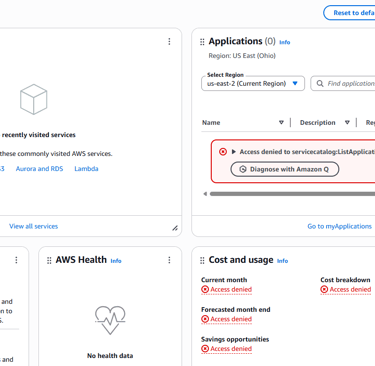Viewport: 375px width, 366px height.
Task: Grab the Applications widget drag handle
Action: tap(202, 42)
